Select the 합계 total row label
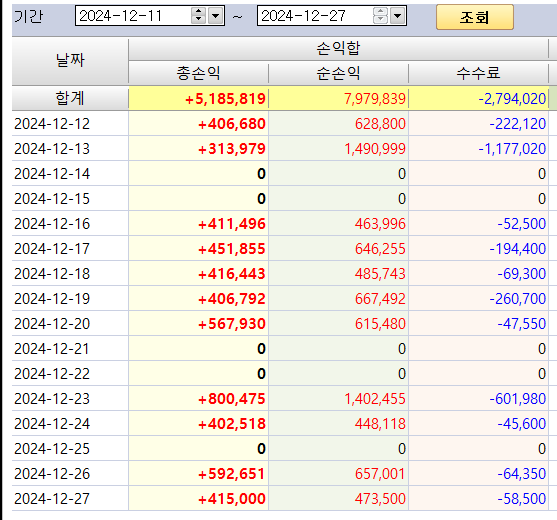 [x=70, y=98]
